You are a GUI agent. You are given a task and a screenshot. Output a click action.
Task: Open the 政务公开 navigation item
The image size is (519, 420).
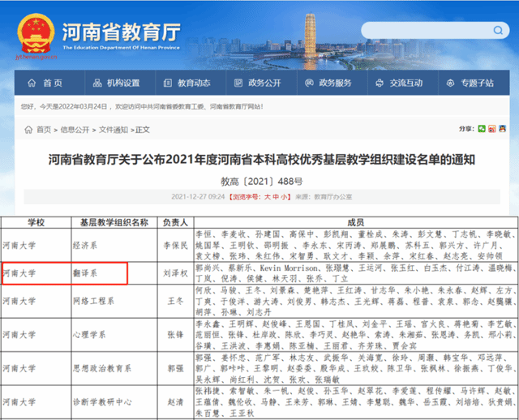click(261, 83)
